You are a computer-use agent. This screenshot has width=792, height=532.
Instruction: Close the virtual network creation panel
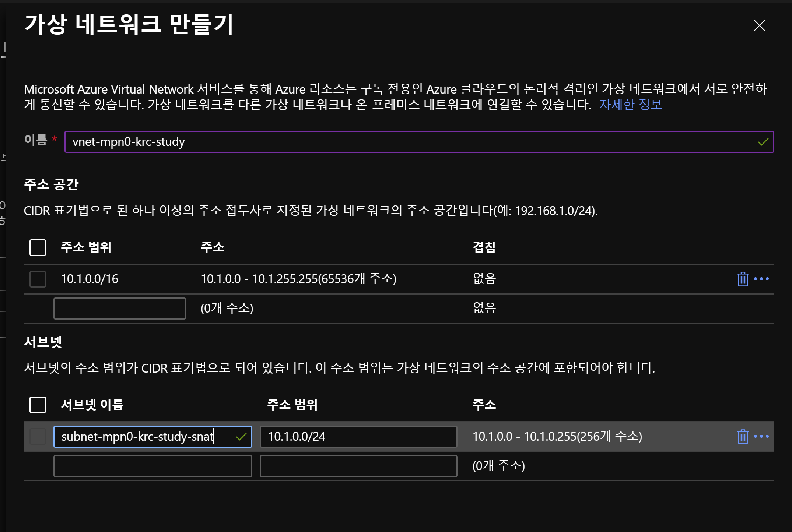(x=759, y=25)
